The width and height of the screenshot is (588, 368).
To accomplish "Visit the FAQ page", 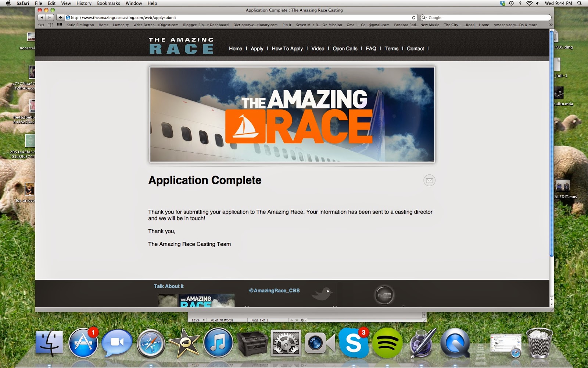I will [371, 49].
